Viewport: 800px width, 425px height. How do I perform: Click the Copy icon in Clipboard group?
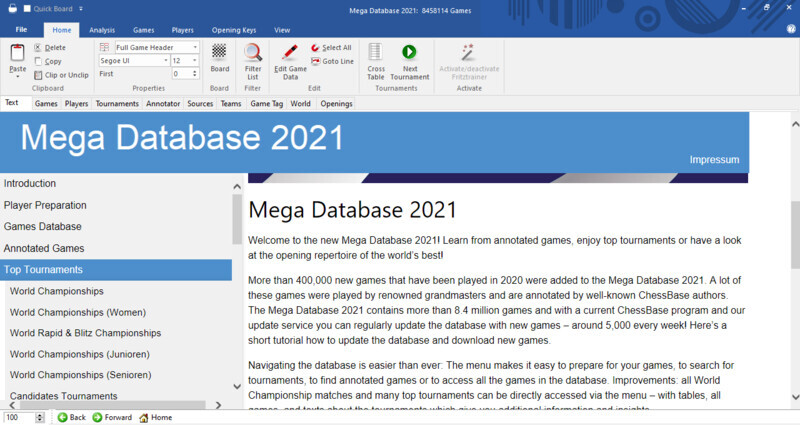[x=38, y=61]
